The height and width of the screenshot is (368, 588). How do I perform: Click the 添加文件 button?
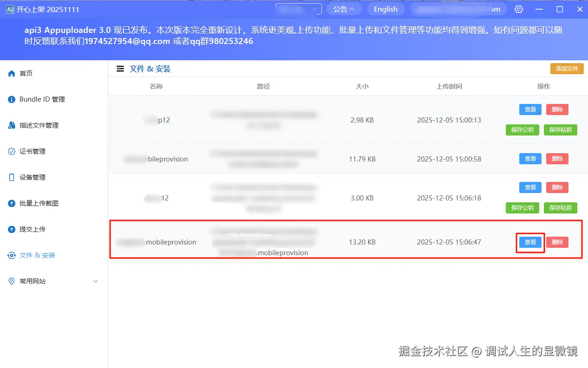click(567, 68)
